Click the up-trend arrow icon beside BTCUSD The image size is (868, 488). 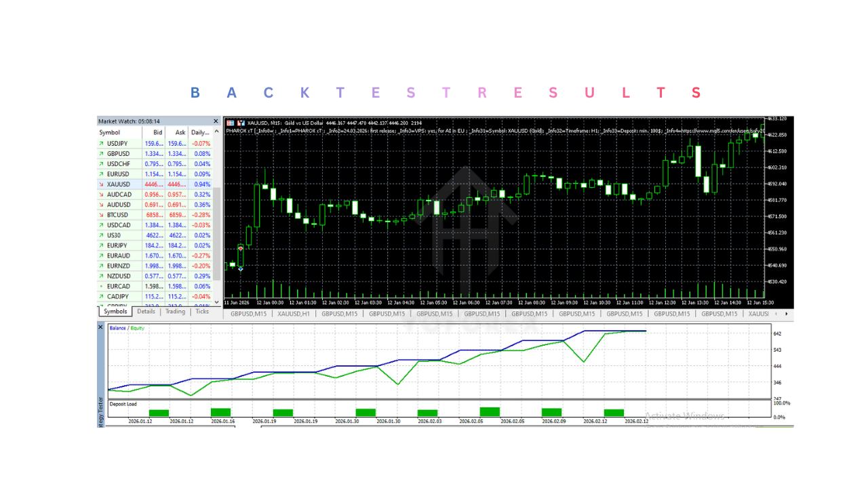[x=100, y=214]
